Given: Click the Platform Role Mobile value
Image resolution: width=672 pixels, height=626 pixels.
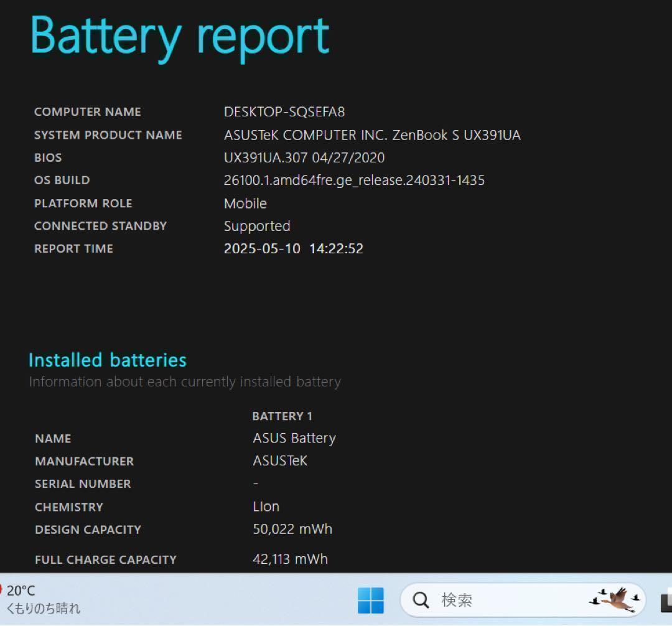Looking at the screenshot, I should point(245,203).
